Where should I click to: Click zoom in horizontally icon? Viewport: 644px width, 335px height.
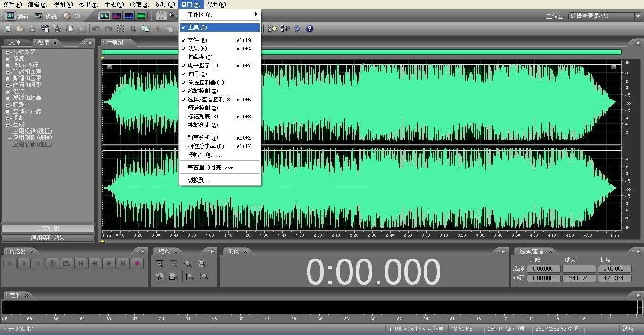pos(160,264)
